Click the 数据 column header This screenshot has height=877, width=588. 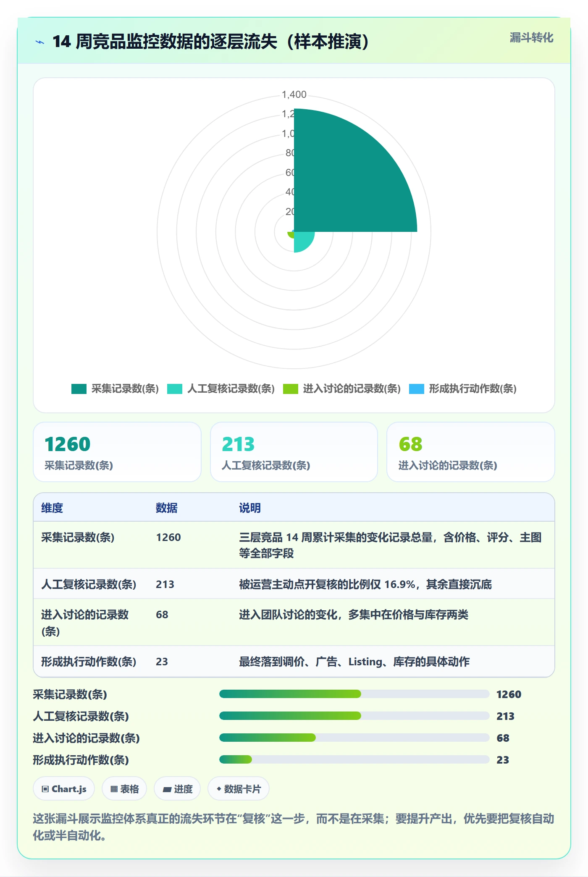pos(167,508)
